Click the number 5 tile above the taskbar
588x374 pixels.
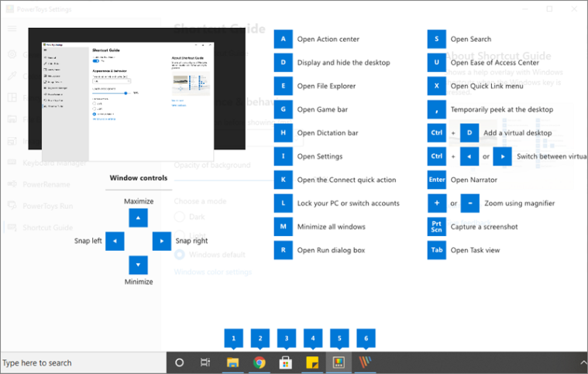[339, 338]
